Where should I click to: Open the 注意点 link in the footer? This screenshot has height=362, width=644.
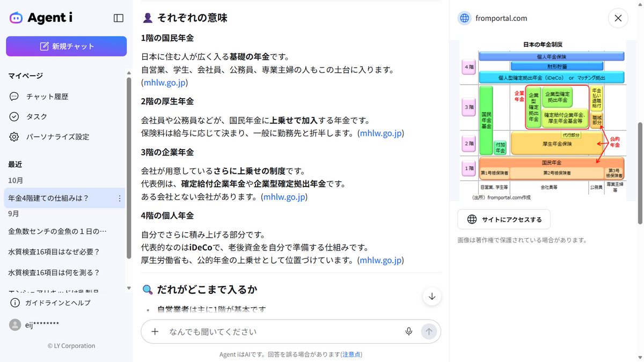(352, 354)
